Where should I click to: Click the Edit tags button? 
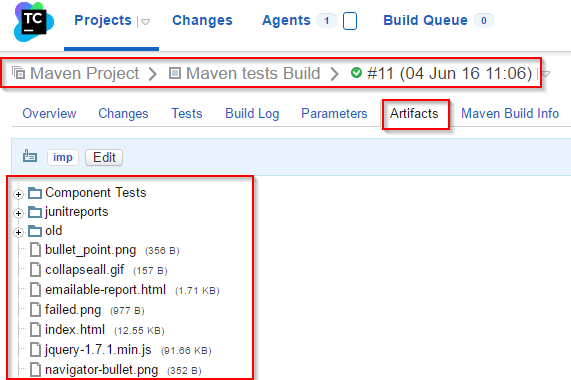pos(104,158)
